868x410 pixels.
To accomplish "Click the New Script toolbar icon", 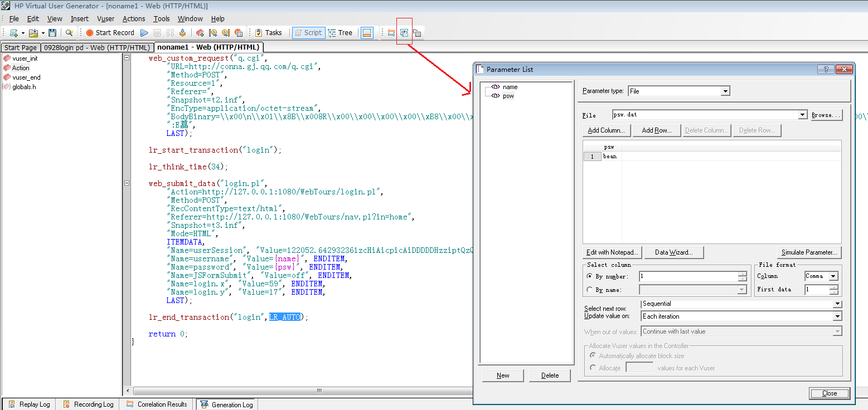I will click(x=13, y=33).
